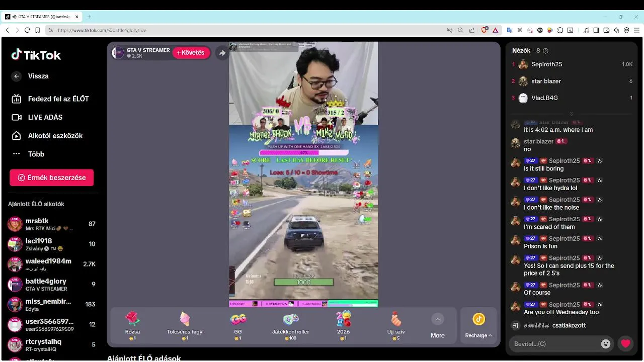Send a heart like in chat
The width and height of the screenshot is (644, 362).
(x=625, y=344)
